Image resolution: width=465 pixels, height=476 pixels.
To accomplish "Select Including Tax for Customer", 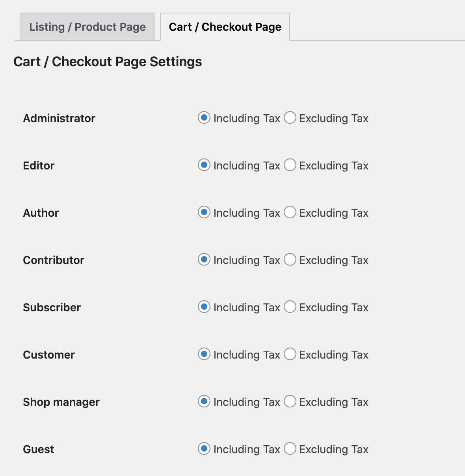I will tap(204, 355).
